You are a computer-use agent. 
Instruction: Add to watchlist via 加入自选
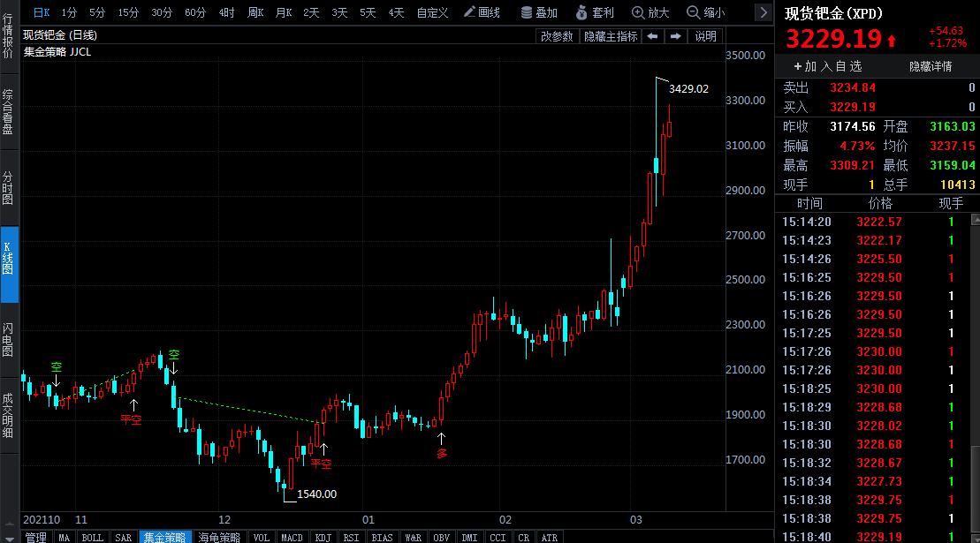click(827, 66)
